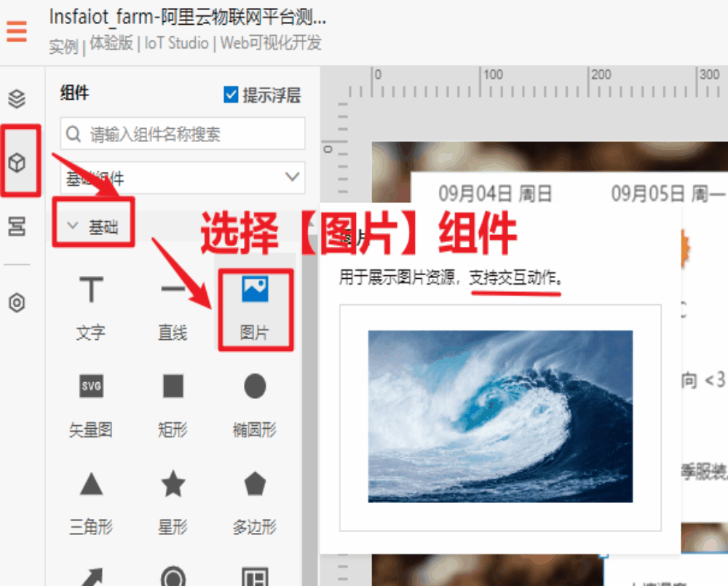Select the arrow shape component
The width and height of the screenshot is (728, 586).
click(x=92, y=577)
